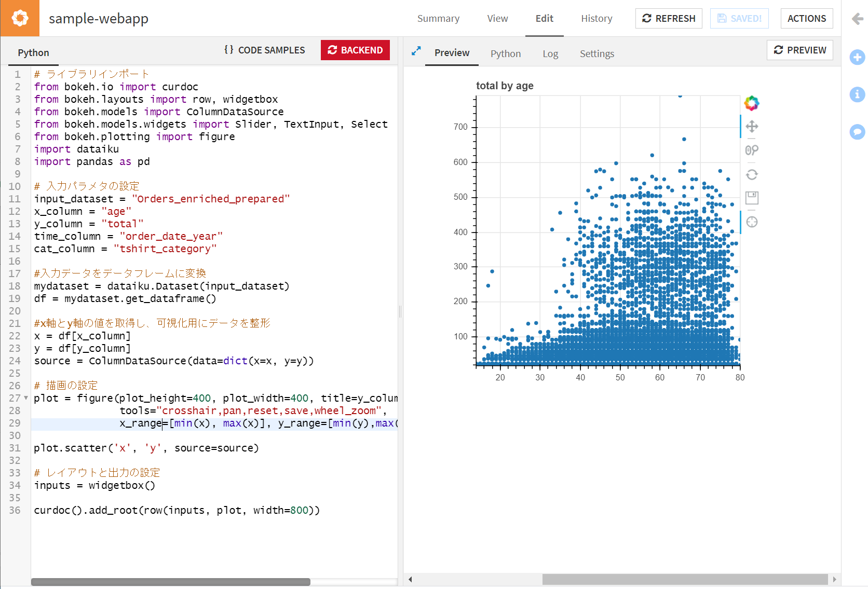This screenshot has height=589, width=868.
Task: Click the code editor horizontal scrollbar
Action: click(x=171, y=582)
